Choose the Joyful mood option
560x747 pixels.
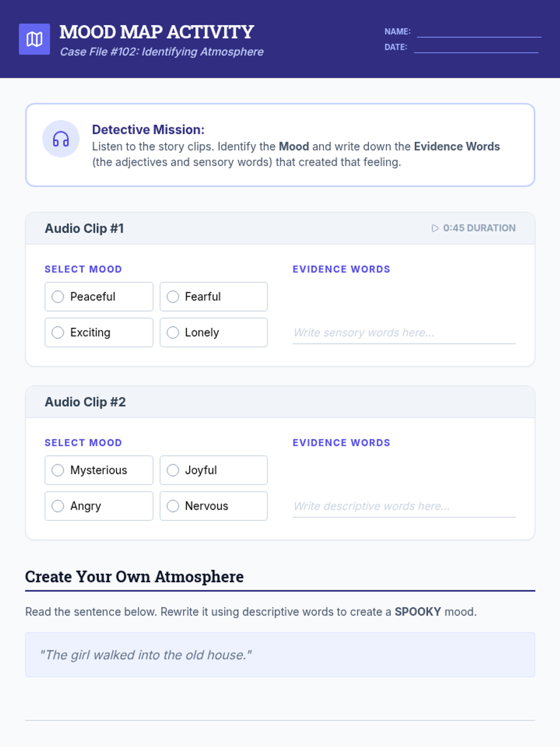click(x=173, y=470)
